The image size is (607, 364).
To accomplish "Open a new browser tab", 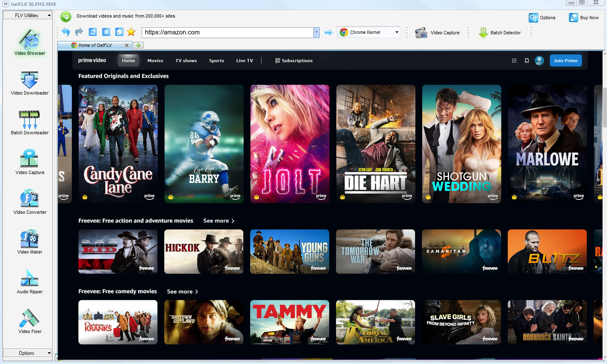I will click(x=138, y=45).
